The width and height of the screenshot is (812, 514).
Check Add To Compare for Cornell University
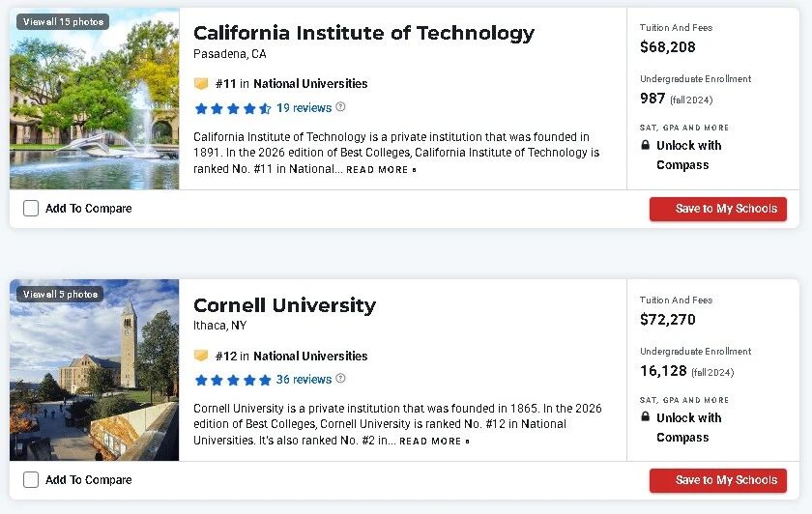[x=31, y=479]
